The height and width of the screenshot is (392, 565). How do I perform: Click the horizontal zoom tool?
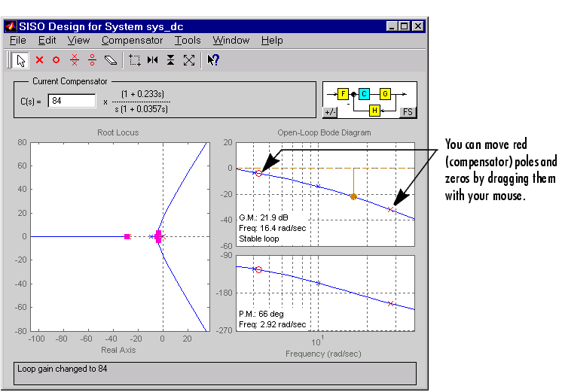click(x=153, y=59)
